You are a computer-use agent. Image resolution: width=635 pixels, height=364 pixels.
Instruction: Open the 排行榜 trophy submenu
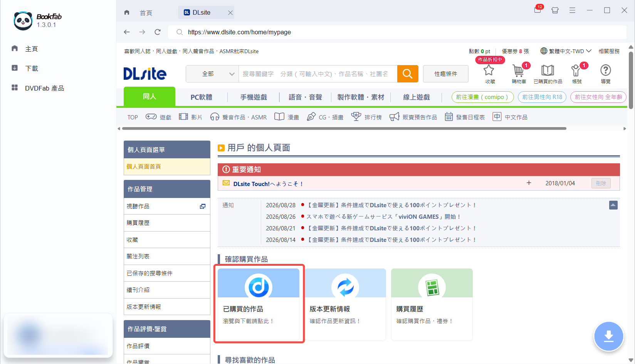tap(366, 117)
